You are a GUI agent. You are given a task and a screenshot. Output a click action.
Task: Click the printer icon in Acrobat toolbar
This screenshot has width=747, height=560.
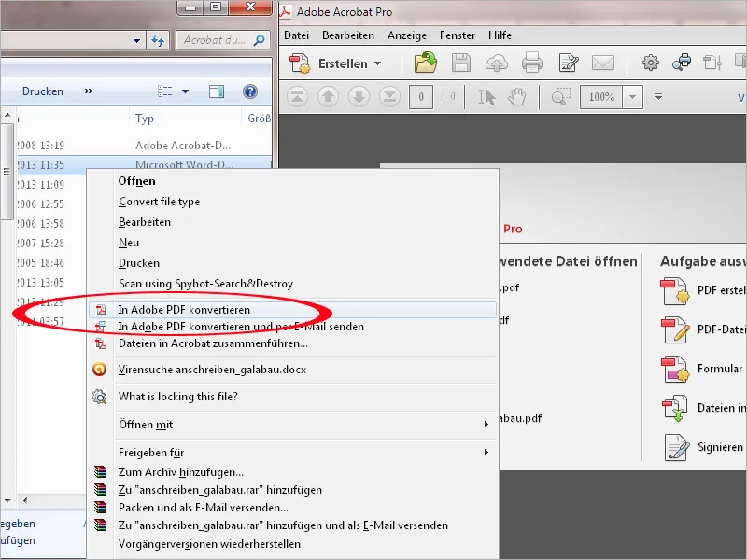531,63
